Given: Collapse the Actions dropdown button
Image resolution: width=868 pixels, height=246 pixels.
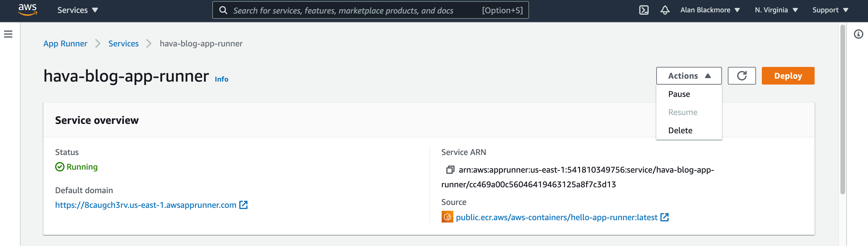Looking at the screenshot, I should 689,75.
